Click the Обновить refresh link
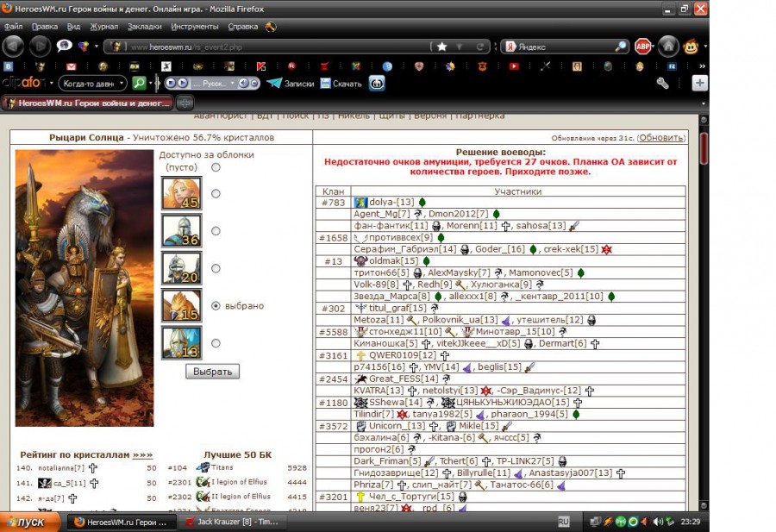The height and width of the screenshot is (532, 776). coord(661,138)
